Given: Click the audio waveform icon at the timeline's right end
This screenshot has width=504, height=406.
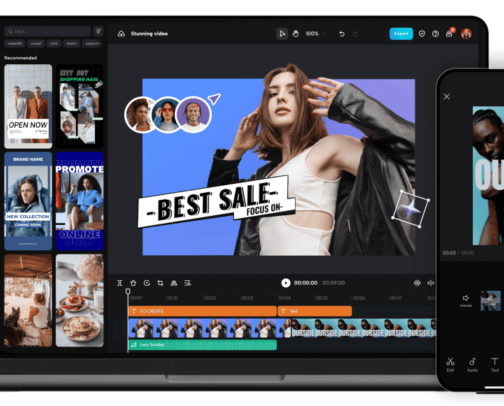Looking at the screenshot, I should (430, 283).
